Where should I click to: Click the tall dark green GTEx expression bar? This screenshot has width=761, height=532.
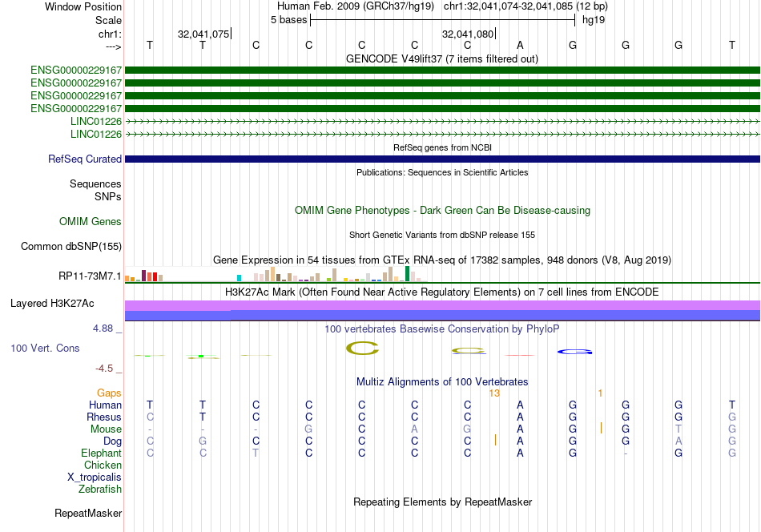click(407, 274)
